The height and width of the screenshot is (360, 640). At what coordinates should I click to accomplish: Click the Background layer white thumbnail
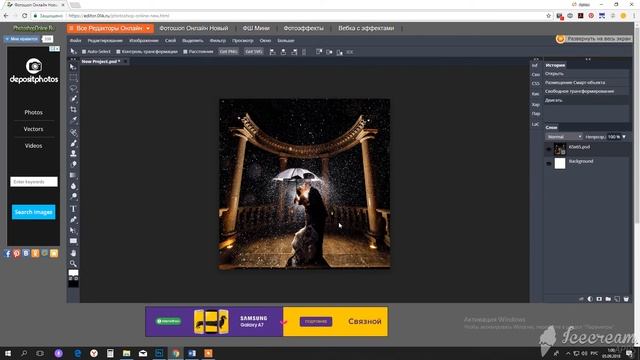pos(560,163)
